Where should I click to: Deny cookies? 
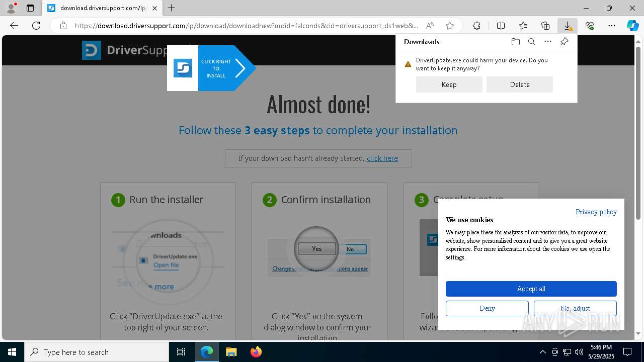pos(487,308)
